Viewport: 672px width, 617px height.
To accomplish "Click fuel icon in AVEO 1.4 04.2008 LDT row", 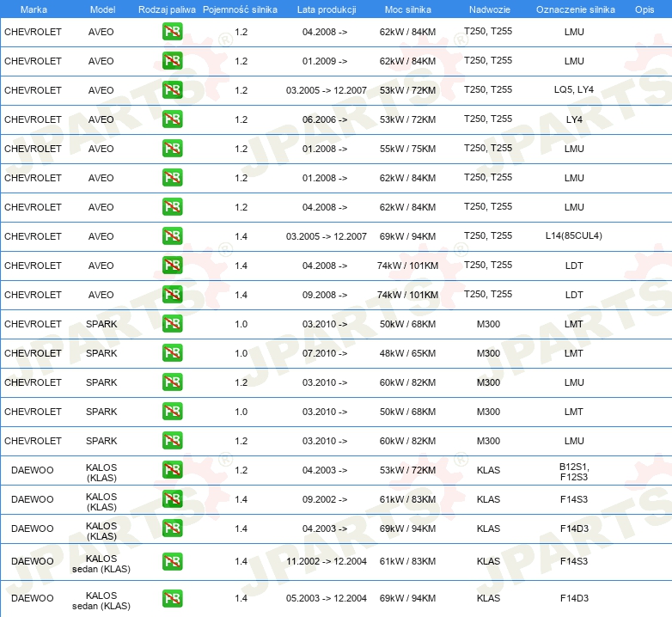I will (x=172, y=266).
